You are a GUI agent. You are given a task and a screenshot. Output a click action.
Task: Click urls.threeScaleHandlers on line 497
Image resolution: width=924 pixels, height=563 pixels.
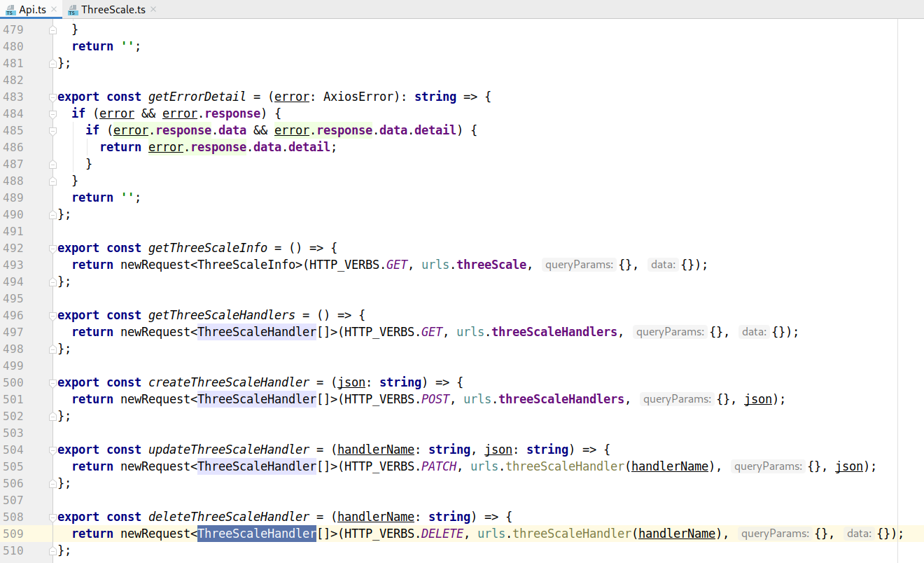[537, 332]
